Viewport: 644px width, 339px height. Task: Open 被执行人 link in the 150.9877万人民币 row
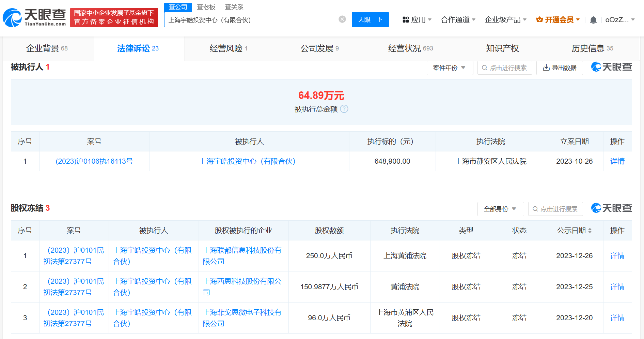(x=153, y=287)
